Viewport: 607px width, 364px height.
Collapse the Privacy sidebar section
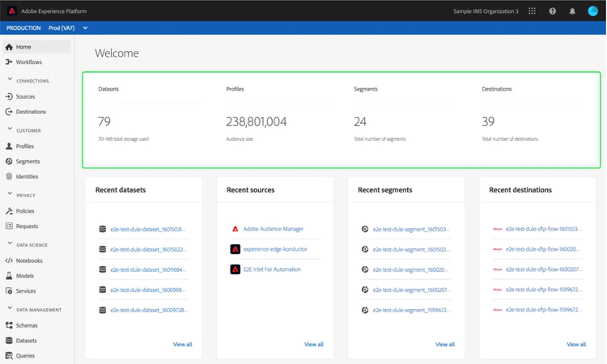10,194
